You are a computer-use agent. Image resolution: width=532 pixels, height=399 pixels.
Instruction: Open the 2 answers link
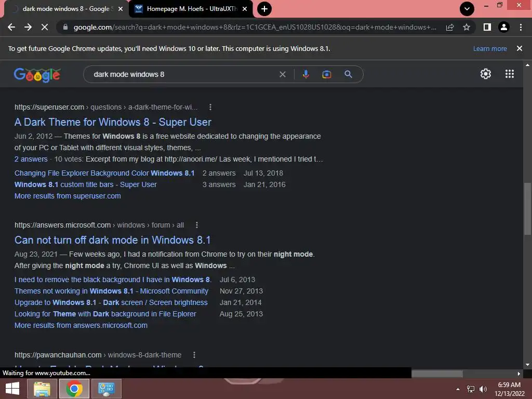click(31, 159)
